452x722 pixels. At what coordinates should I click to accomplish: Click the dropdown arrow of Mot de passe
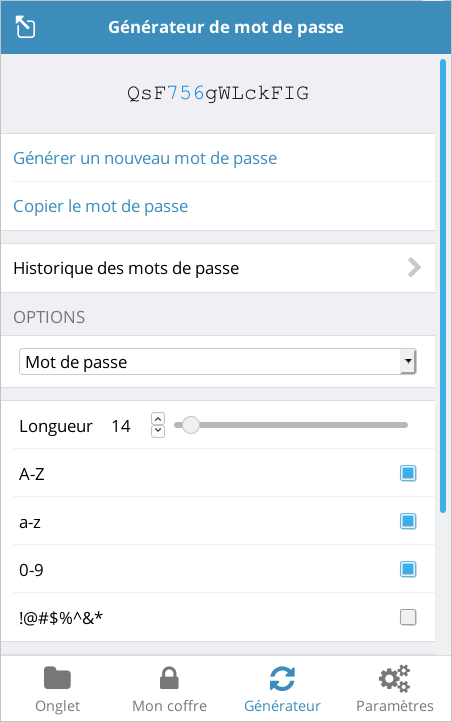coord(408,361)
